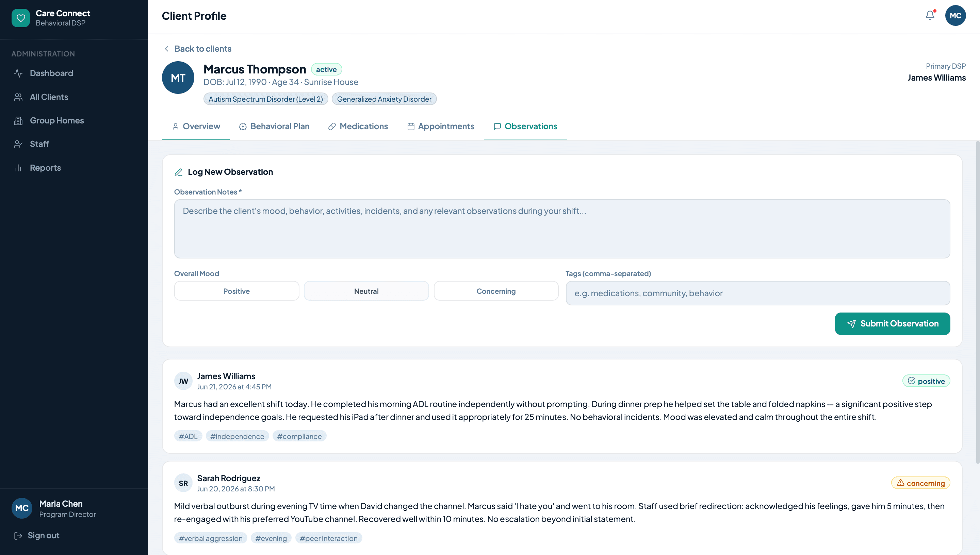This screenshot has height=555, width=980.
Task: Click the active status badge
Action: tap(326, 69)
